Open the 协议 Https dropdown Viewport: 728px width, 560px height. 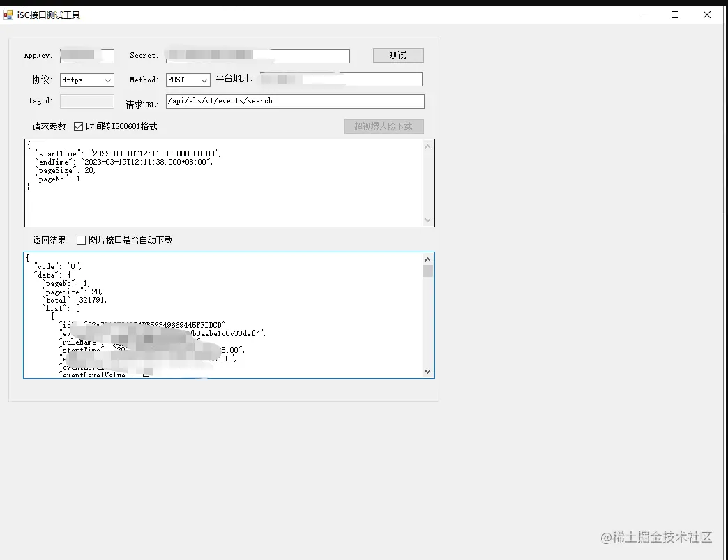pos(87,80)
